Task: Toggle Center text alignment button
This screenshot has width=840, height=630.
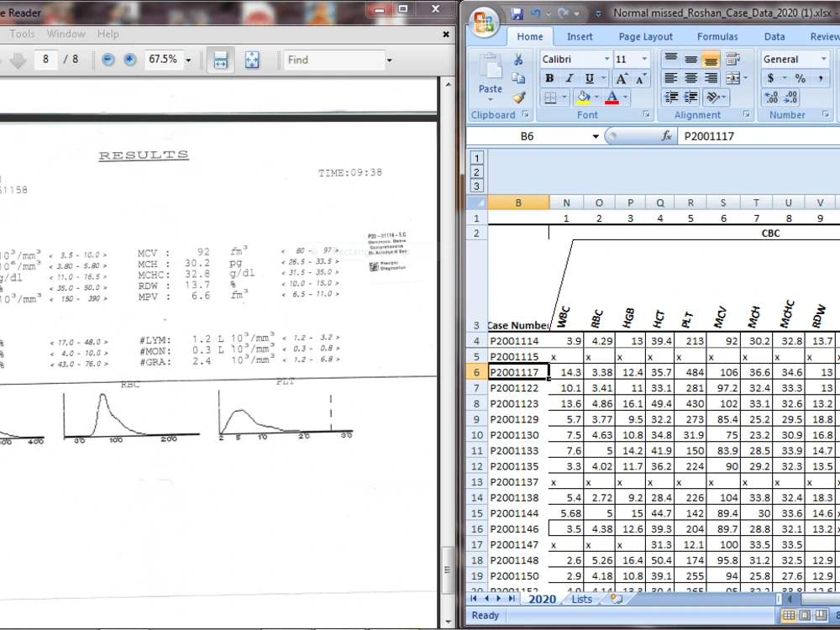Action: coord(691,78)
